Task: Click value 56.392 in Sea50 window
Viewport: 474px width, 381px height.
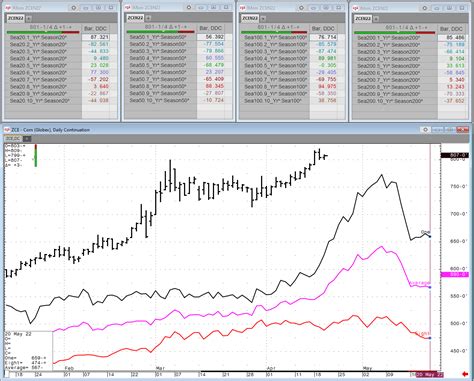Action: coord(215,37)
